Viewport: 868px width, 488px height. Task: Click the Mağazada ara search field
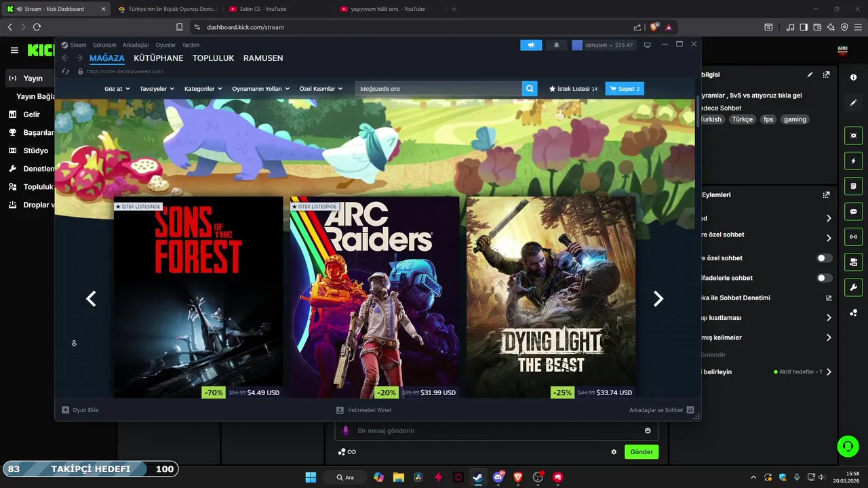pos(438,89)
